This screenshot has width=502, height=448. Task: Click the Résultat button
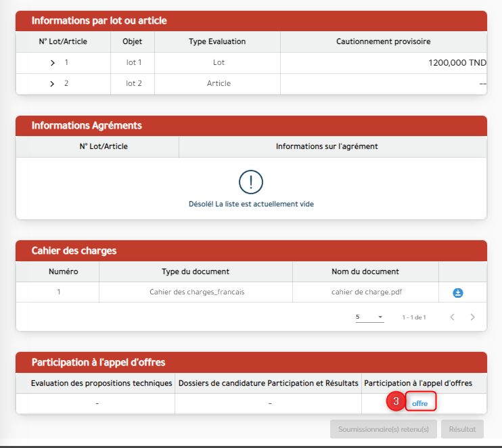click(x=462, y=429)
